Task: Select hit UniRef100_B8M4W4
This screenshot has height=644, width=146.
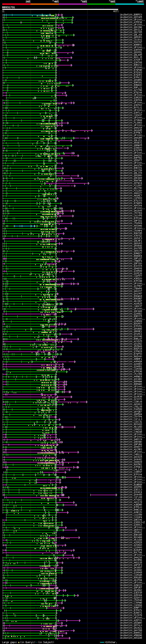Action: click(x=131, y=382)
